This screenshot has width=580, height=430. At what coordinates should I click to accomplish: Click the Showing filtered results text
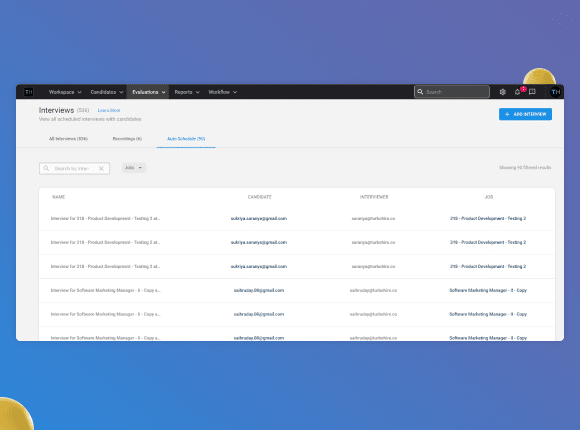point(525,168)
